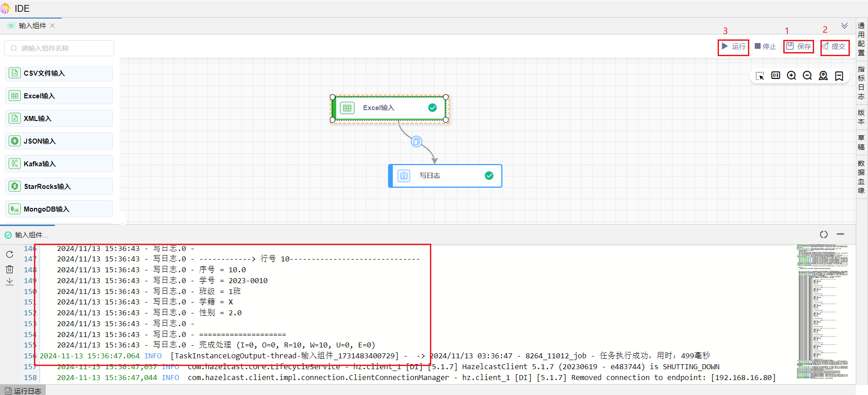Screen dimensions: 868x395
Task: Click the JSON输入 component icon
Action: point(15,141)
